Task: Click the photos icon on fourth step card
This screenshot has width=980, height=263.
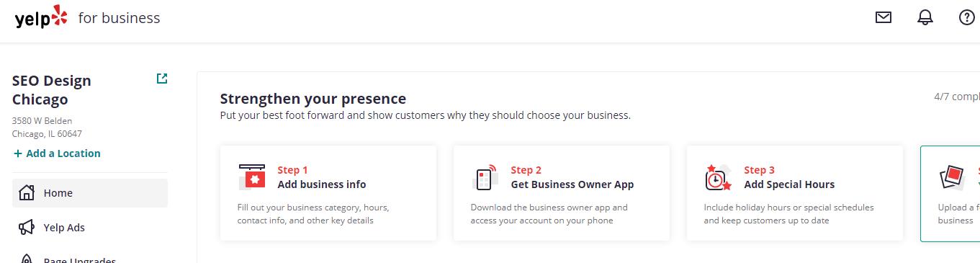Action: (952, 177)
